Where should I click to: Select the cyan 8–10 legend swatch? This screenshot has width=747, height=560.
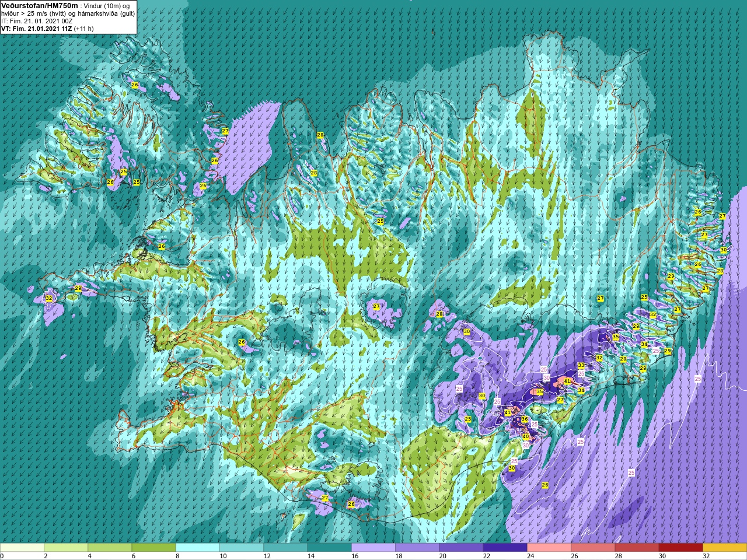point(198,548)
